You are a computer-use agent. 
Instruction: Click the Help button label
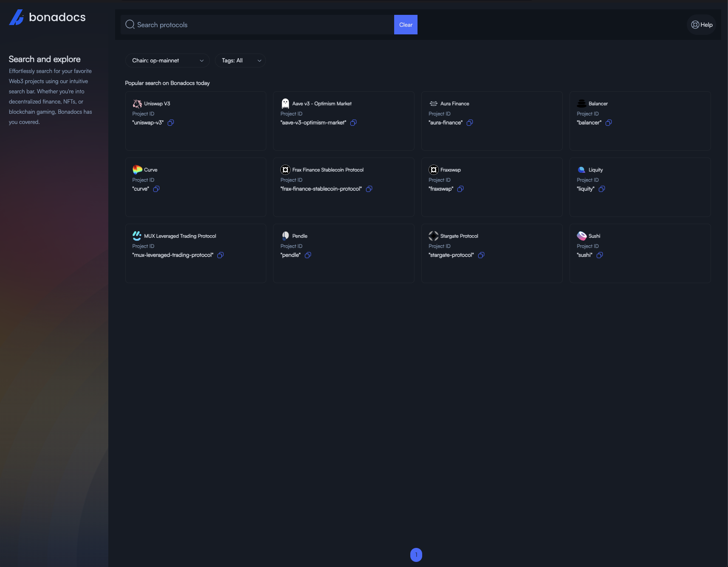[x=707, y=25]
